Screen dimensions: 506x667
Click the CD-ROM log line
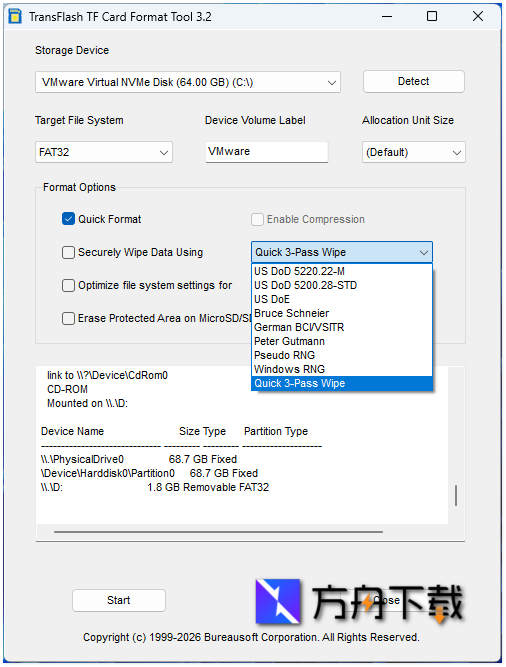[67, 389]
